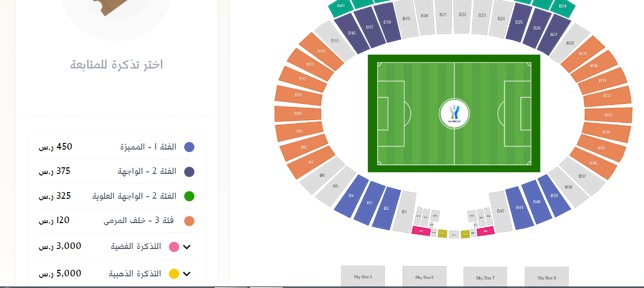Expand the silver ticket 3,000 category chevron

point(187,247)
